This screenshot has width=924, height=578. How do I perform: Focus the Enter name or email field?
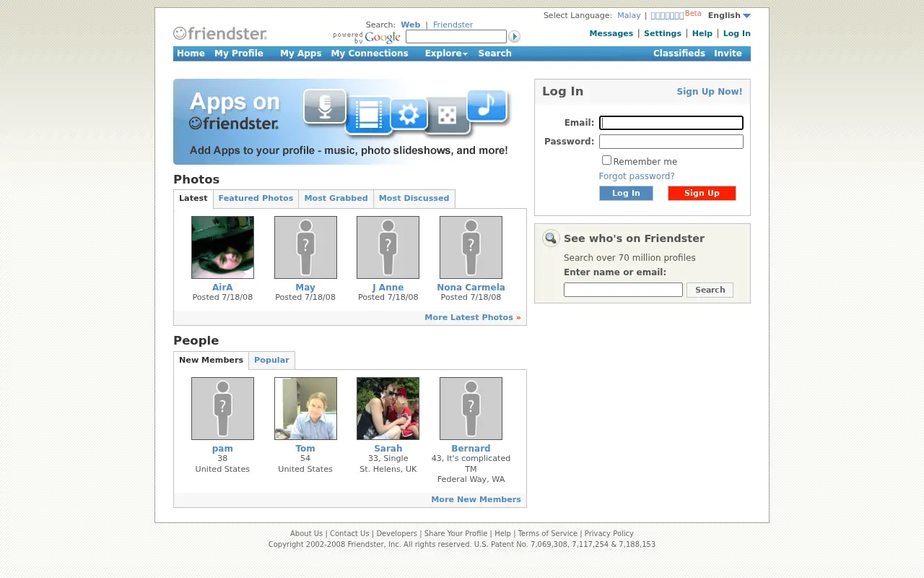tap(623, 290)
